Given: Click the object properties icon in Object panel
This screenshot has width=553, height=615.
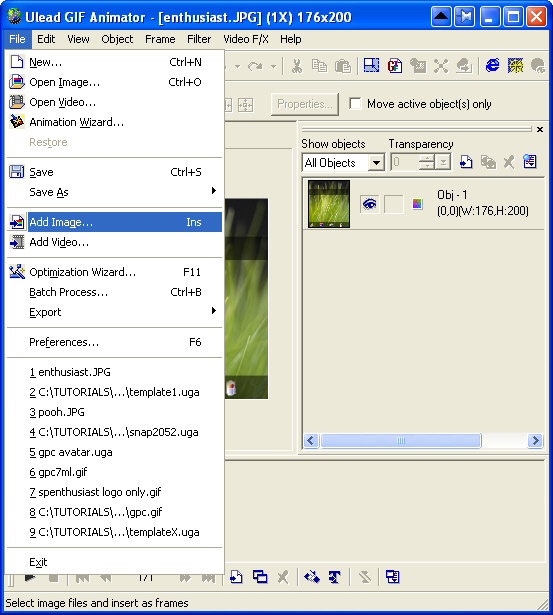Looking at the screenshot, I should (x=530, y=162).
